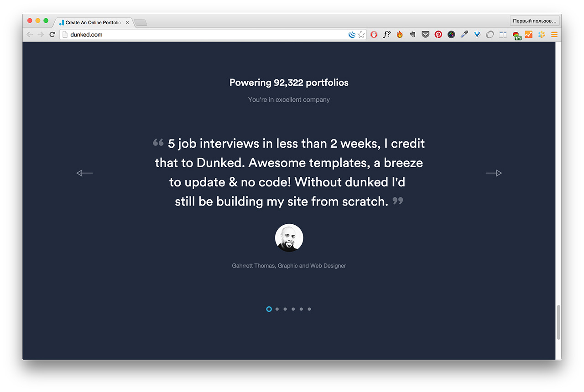Open a new browser tab
Screen dimensions: 584x392
[x=141, y=22]
